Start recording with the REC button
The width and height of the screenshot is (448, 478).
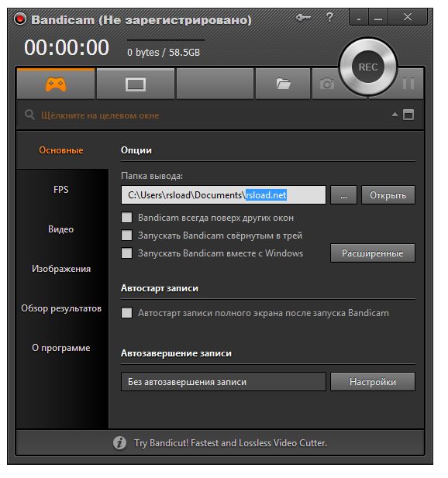(x=368, y=67)
